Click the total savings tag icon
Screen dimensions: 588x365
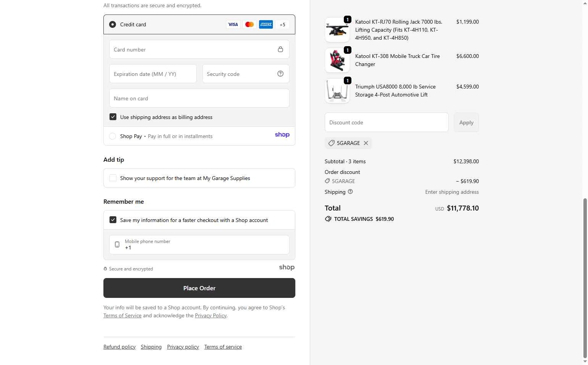(x=328, y=219)
